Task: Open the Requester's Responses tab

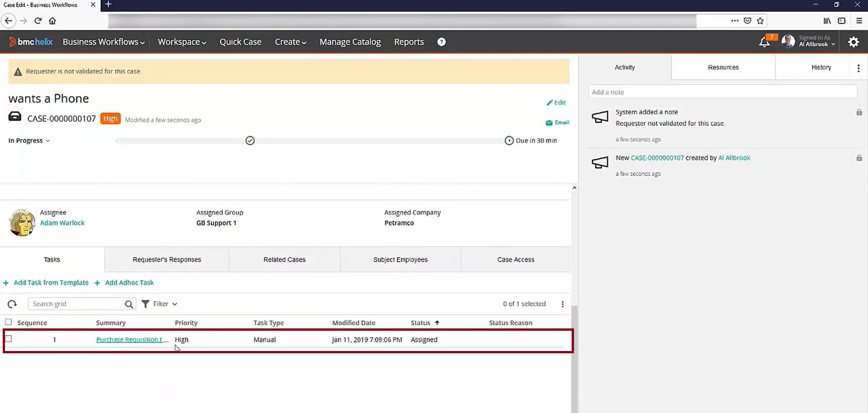Action: coord(167,260)
